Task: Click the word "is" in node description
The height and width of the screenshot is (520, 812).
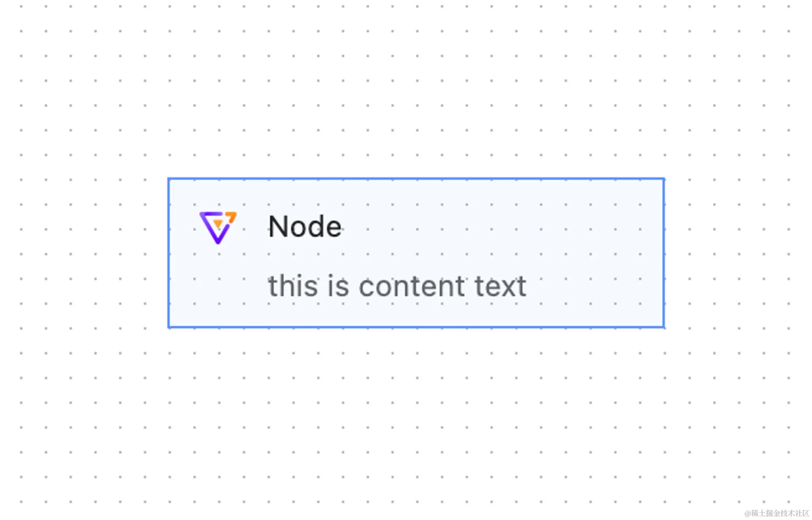Action: pos(338,286)
